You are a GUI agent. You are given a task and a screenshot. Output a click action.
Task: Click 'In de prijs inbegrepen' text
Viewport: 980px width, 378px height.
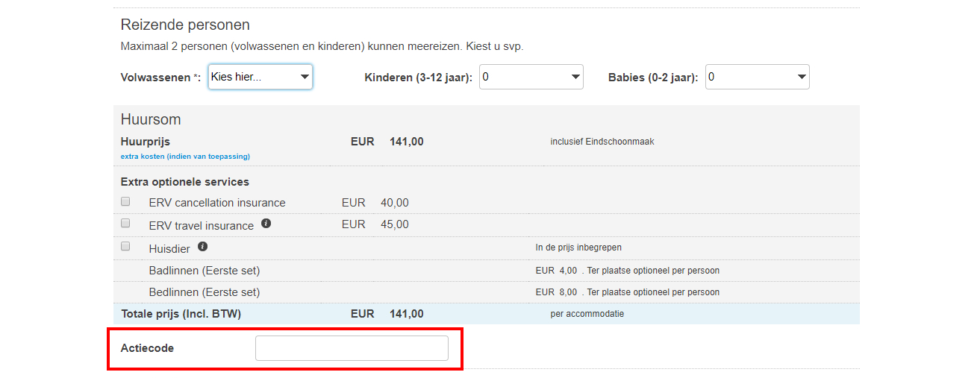(578, 248)
